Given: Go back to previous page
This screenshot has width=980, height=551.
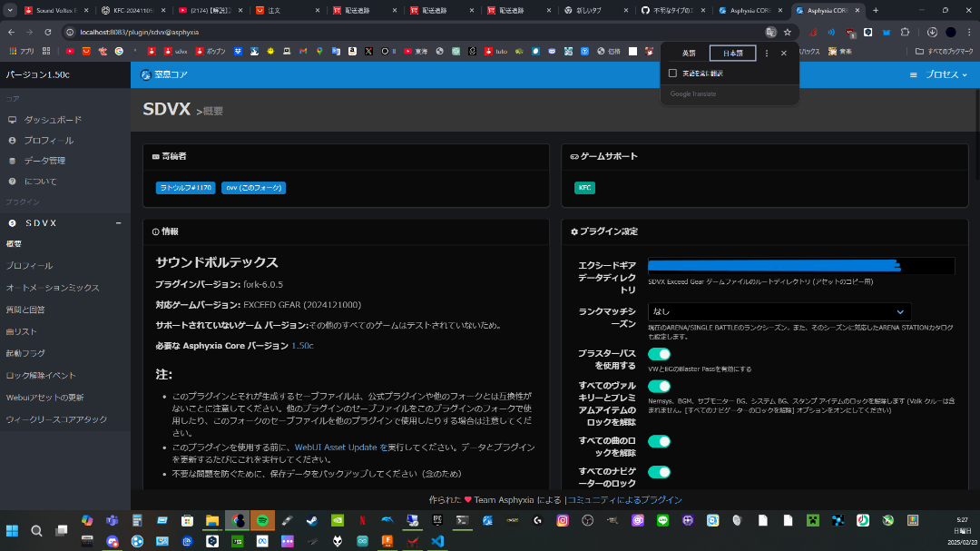Looking at the screenshot, I should 11,32.
